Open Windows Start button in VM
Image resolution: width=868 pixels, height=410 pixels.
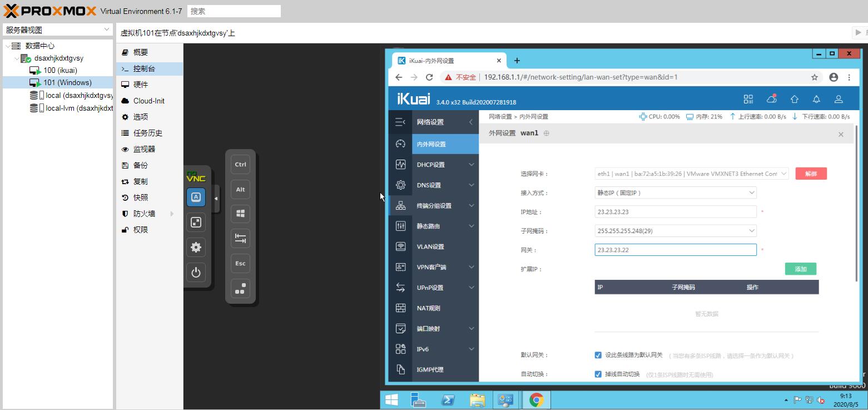pos(391,400)
